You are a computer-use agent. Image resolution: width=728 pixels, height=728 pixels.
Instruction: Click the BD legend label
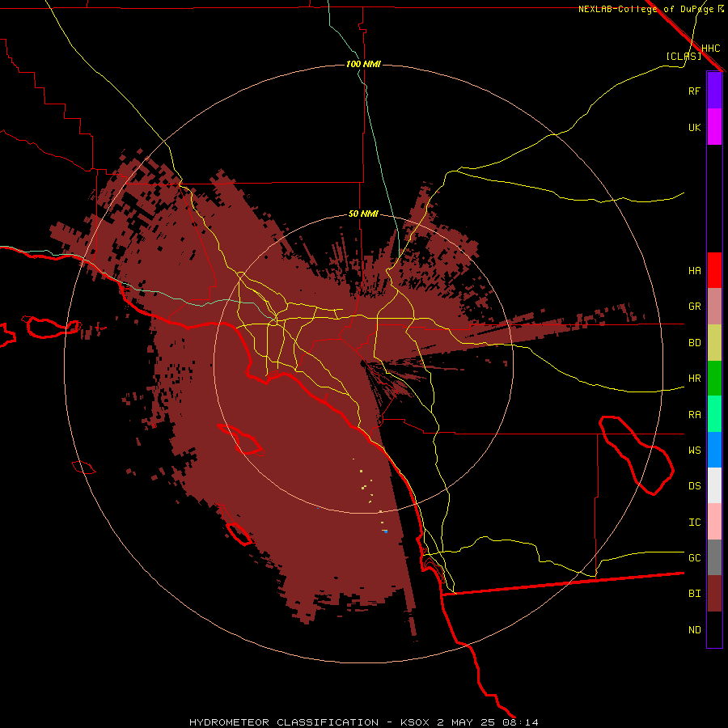tap(694, 343)
